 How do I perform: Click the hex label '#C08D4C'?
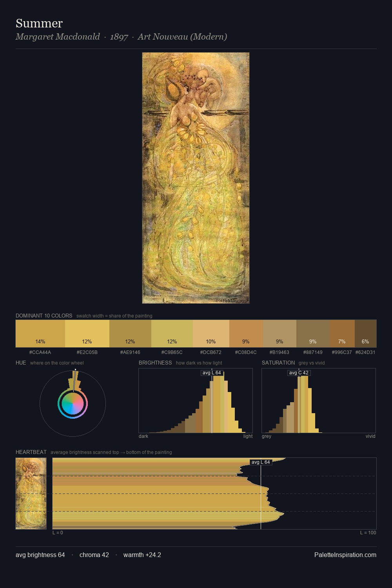pyautogui.click(x=246, y=352)
